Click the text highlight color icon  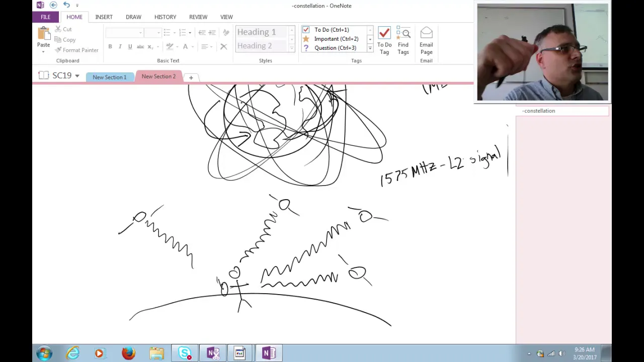[170, 47]
